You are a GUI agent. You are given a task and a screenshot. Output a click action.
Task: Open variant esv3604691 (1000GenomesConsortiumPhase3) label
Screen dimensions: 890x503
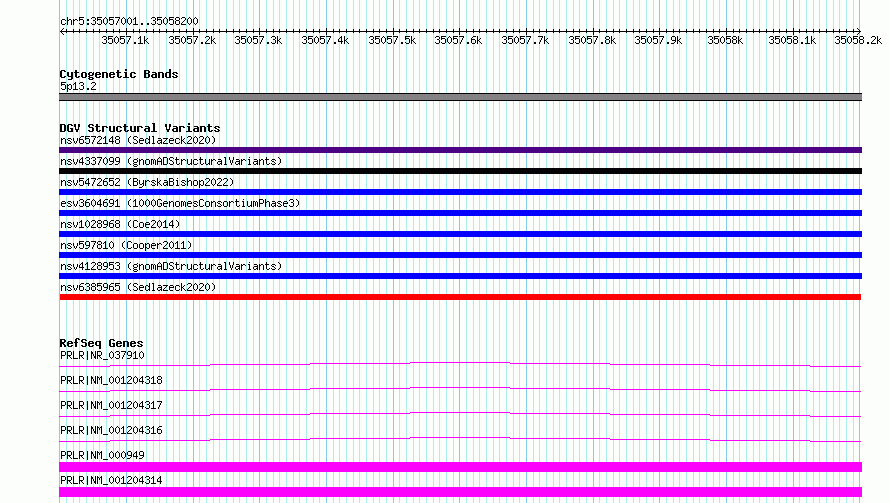(180, 203)
